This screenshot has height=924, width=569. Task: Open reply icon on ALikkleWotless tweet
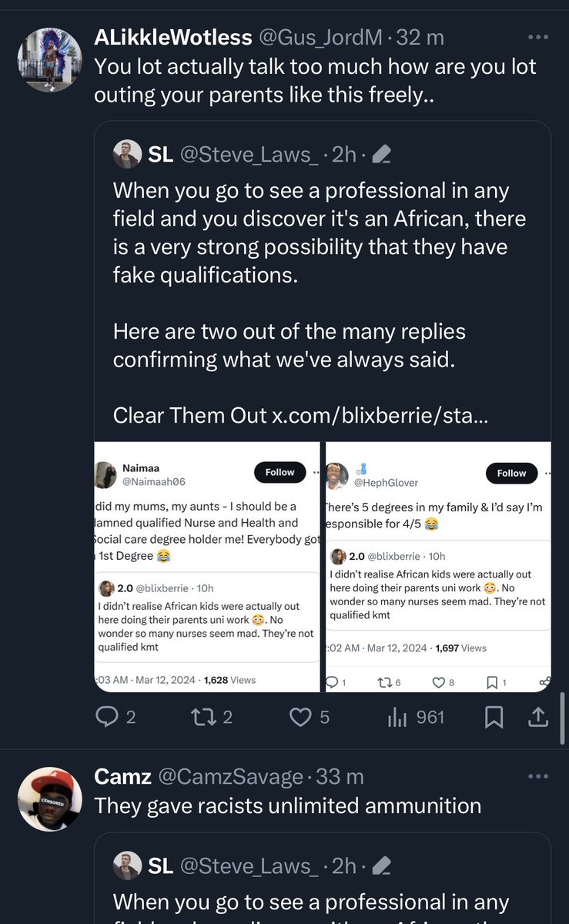coord(105,718)
